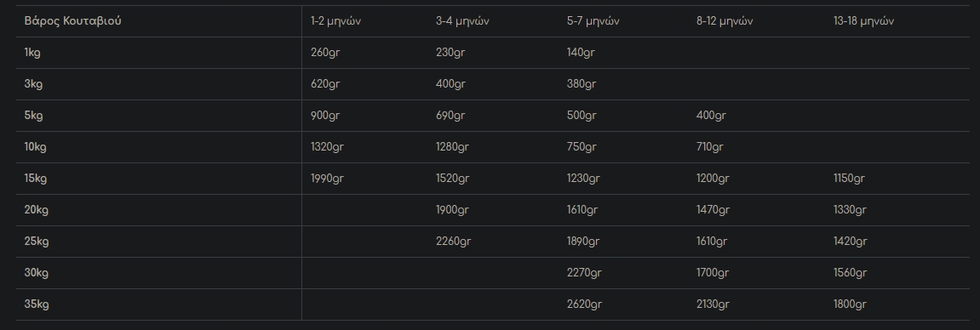Select the 1150gr cell
Viewport: 980px width, 330px height.
pyautogui.click(x=849, y=179)
